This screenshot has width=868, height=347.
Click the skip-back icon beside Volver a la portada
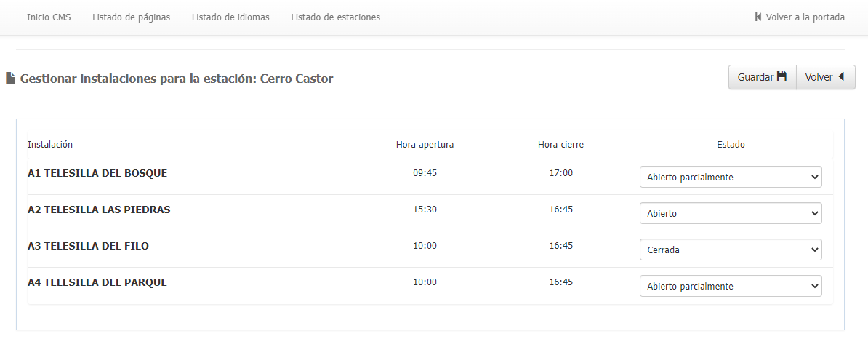click(x=758, y=17)
